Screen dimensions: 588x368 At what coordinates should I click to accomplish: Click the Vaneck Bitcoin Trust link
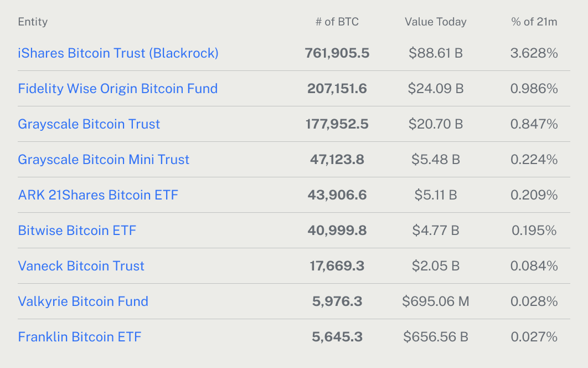[x=81, y=266]
